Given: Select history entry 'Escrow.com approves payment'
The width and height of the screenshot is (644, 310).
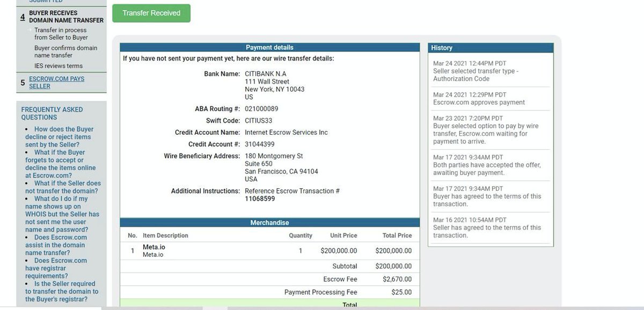Looking at the screenshot, I should click(x=479, y=102).
